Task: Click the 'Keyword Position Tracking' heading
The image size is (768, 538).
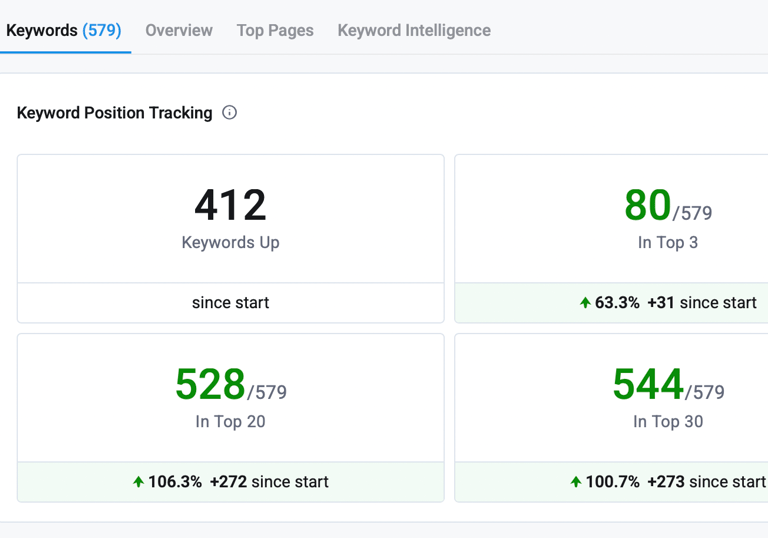Action: 115,113
